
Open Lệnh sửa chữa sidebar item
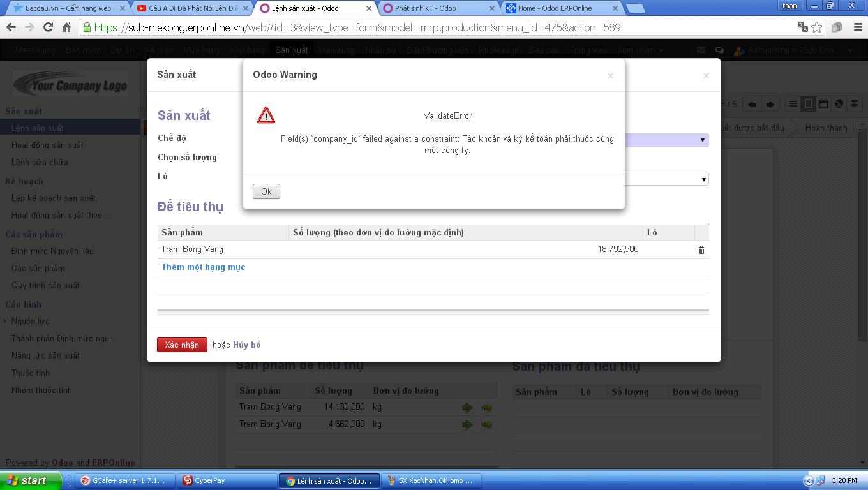tap(40, 162)
